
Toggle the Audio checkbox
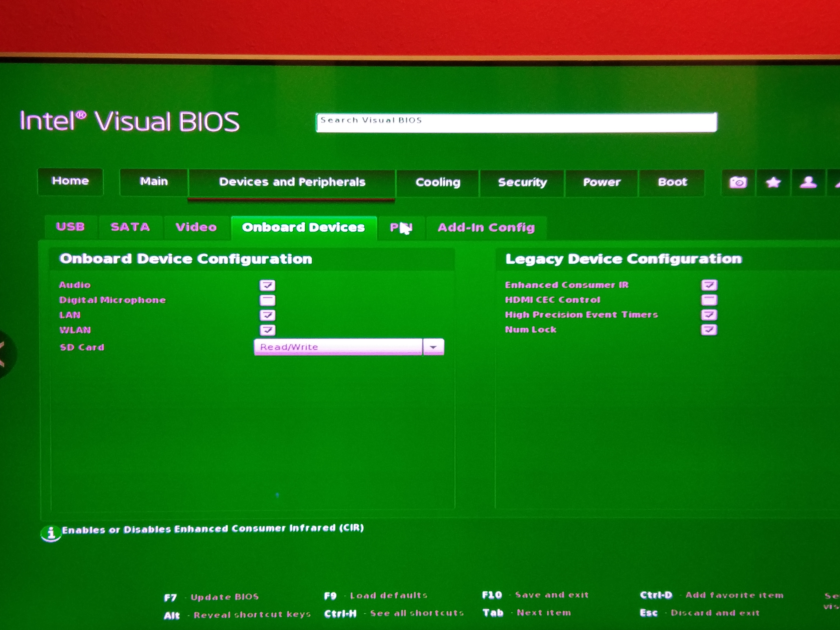click(x=267, y=285)
